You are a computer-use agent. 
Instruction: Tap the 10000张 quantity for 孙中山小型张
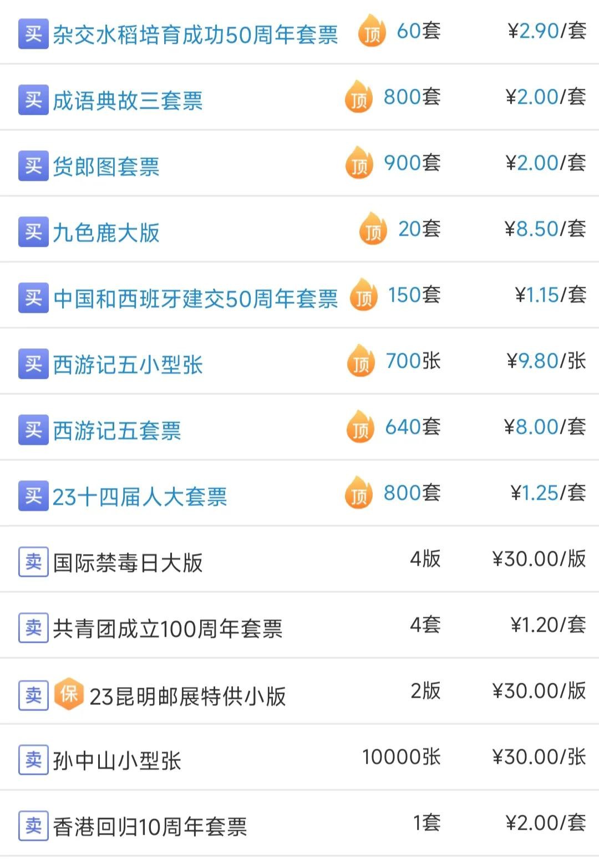click(401, 757)
